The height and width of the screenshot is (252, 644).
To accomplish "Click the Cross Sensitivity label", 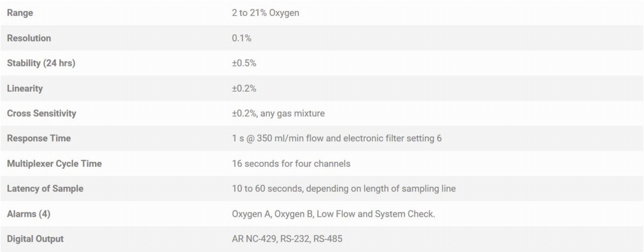I will pyautogui.click(x=41, y=113).
